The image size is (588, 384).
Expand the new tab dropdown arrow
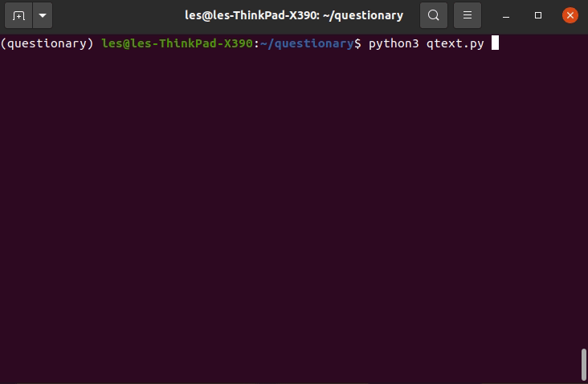click(43, 15)
